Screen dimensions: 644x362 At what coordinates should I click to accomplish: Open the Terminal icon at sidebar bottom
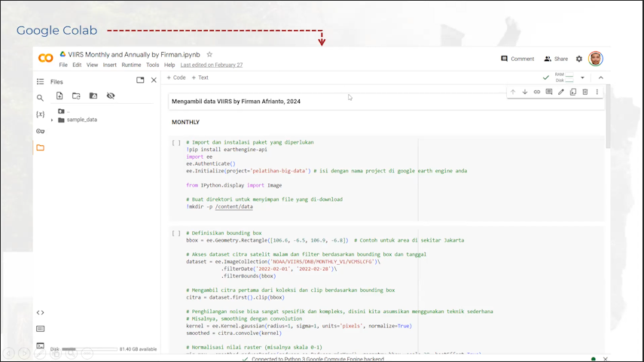tap(41, 345)
